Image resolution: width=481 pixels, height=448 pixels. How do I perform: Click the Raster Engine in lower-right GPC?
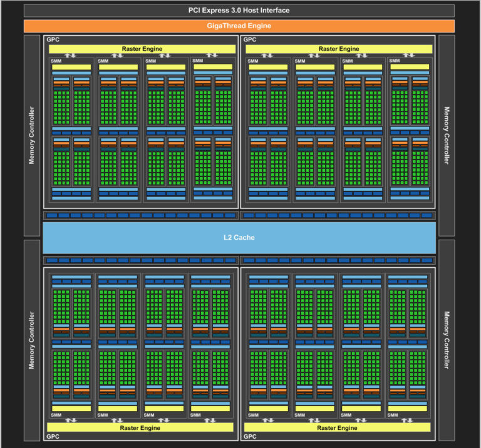point(339,428)
